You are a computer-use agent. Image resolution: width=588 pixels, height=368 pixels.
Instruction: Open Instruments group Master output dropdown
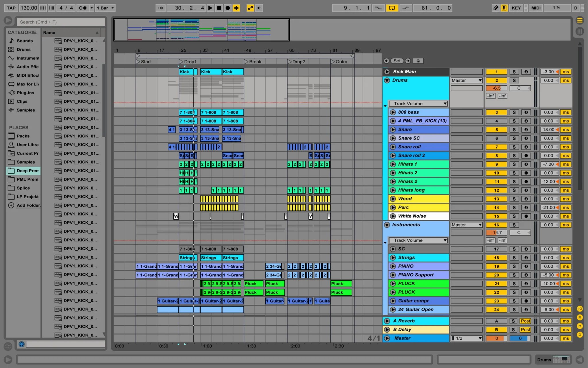click(467, 225)
